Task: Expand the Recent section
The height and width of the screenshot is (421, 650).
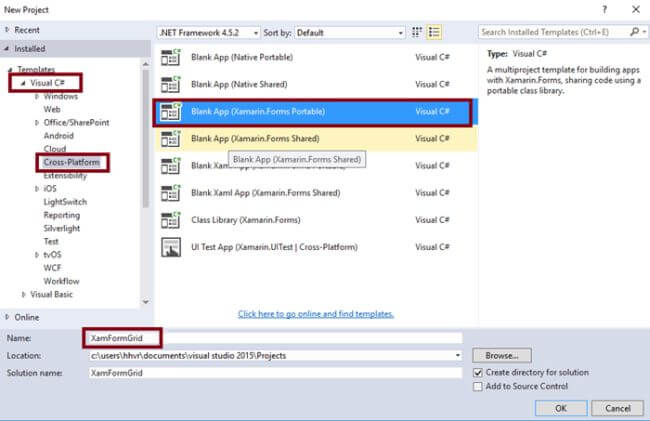Action: coord(7,30)
